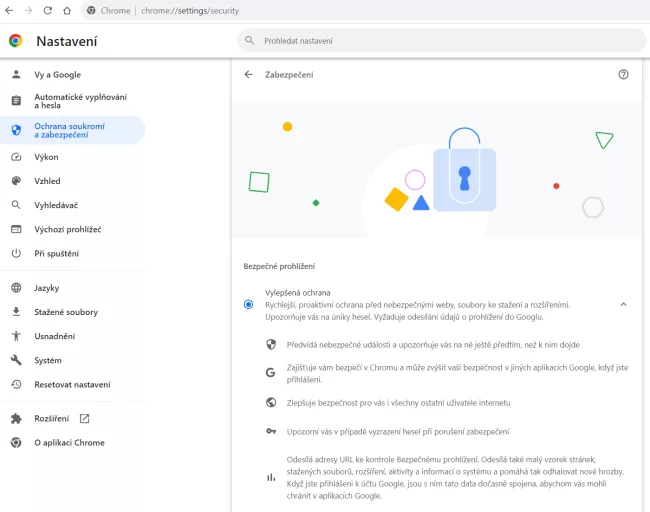The height and width of the screenshot is (512, 650).
Task: Focus the Prohledat nastavení search field
Action: [441, 41]
